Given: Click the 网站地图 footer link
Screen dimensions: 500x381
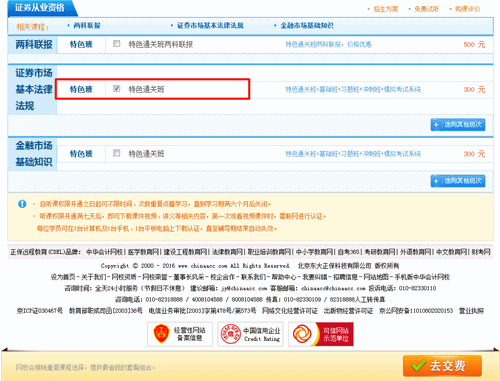Looking at the screenshot, I should pyautogui.click(x=376, y=277).
